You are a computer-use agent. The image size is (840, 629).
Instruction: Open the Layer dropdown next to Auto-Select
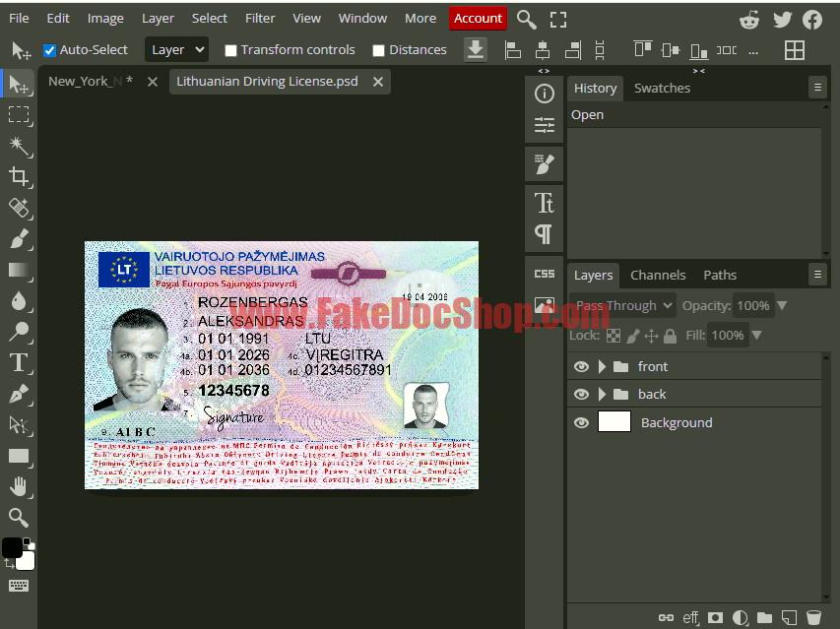point(177,49)
